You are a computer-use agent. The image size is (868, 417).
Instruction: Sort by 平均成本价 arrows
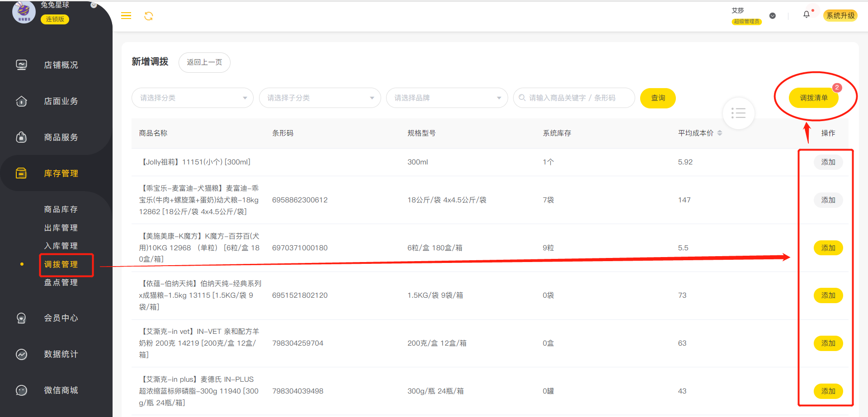click(x=720, y=133)
